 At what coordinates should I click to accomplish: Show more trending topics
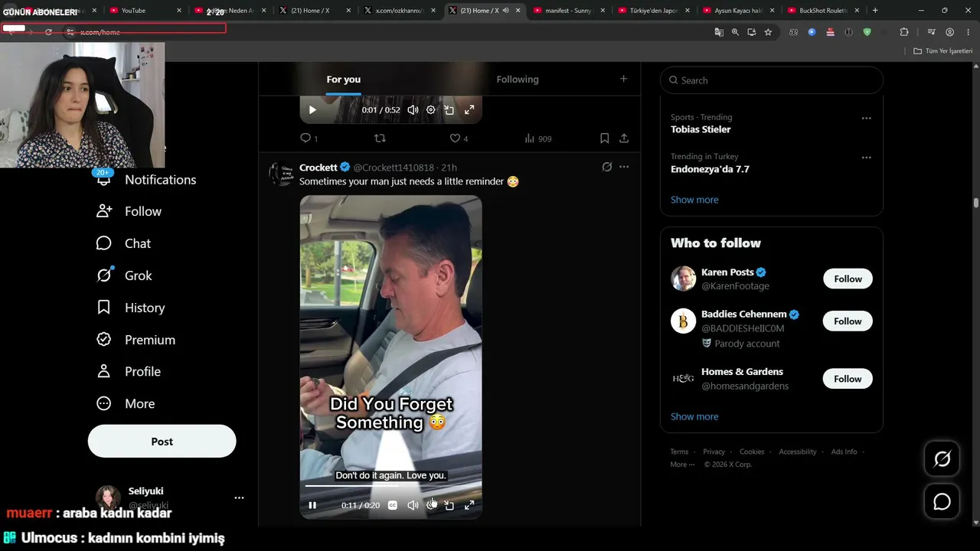(694, 200)
